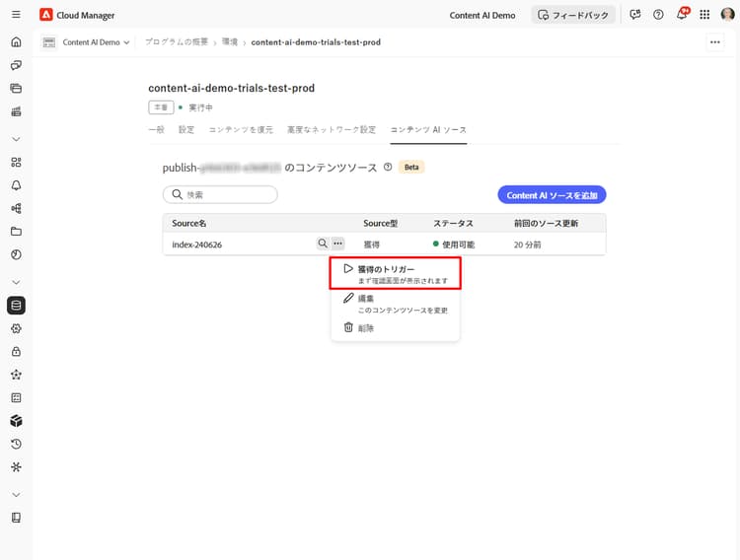Open the three-dot menu in index-240626 row

click(x=337, y=244)
